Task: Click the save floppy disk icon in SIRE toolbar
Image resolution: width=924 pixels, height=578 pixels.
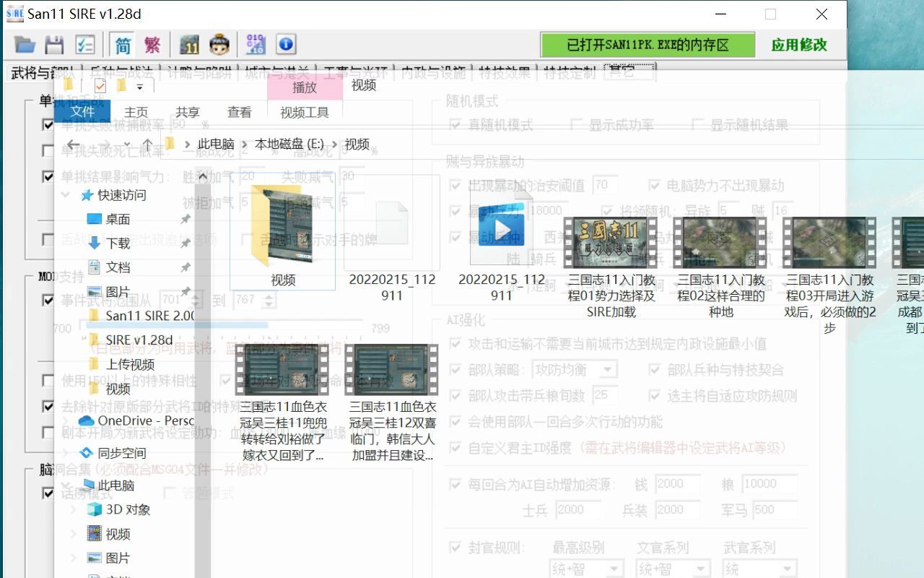Action: [x=55, y=45]
